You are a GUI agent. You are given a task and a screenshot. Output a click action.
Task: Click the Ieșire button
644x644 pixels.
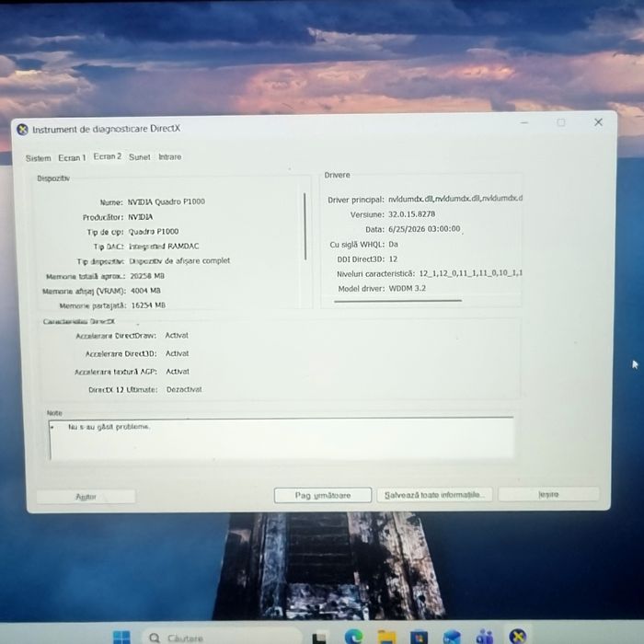pos(548,495)
